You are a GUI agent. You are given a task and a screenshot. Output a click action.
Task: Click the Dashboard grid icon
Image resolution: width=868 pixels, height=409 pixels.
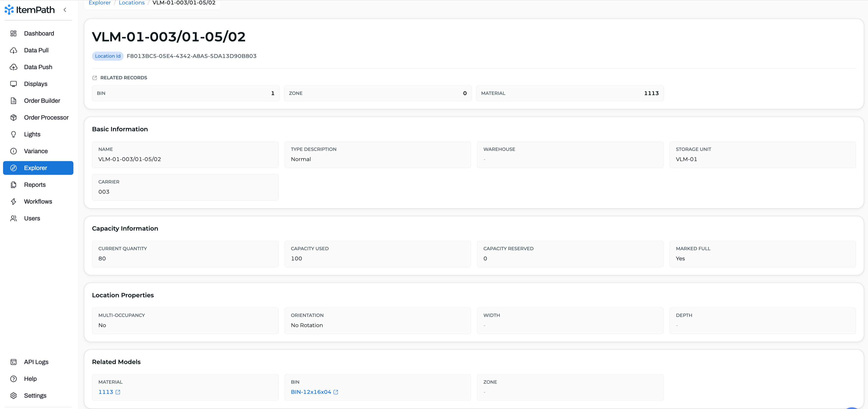point(14,33)
